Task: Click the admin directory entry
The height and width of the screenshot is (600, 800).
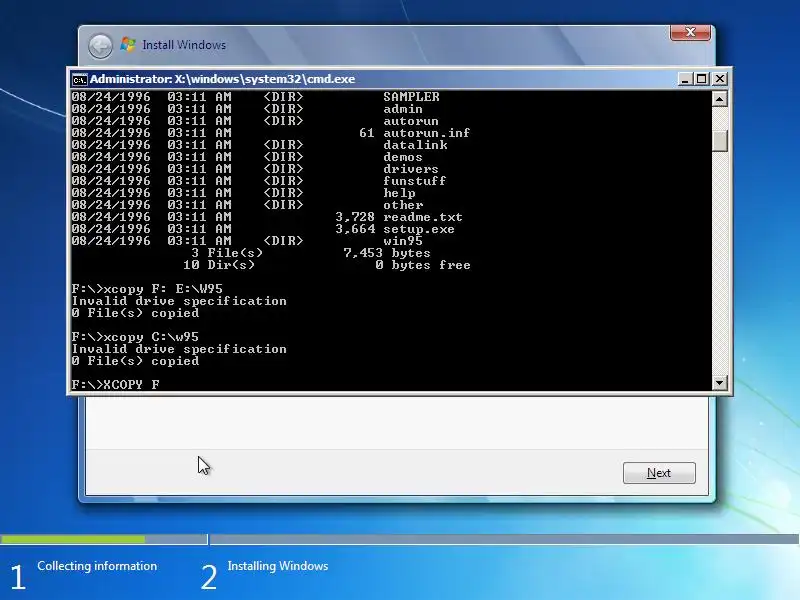Action: 403,109
